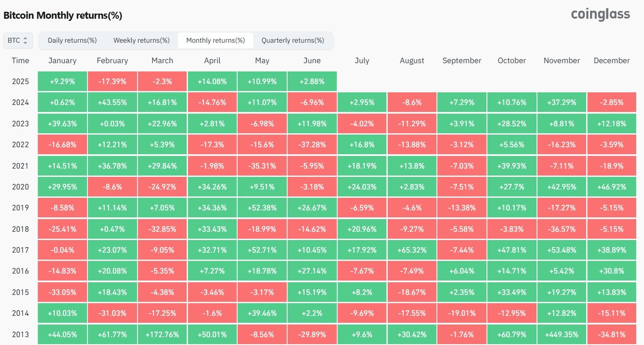The height and width of the screenshot is (345, 644).
Task: Switch to Weekly returns(%) tab
Action: pos(141,41)
